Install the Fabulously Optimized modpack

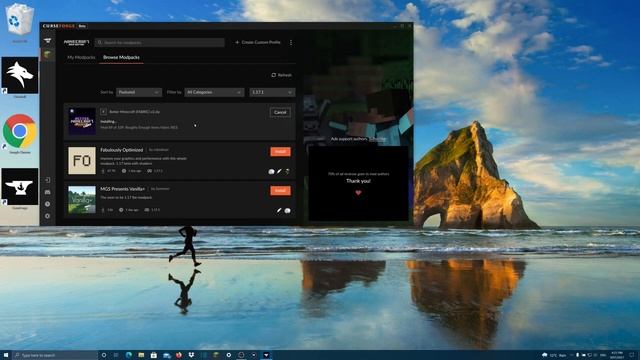(x=280, y=151)
